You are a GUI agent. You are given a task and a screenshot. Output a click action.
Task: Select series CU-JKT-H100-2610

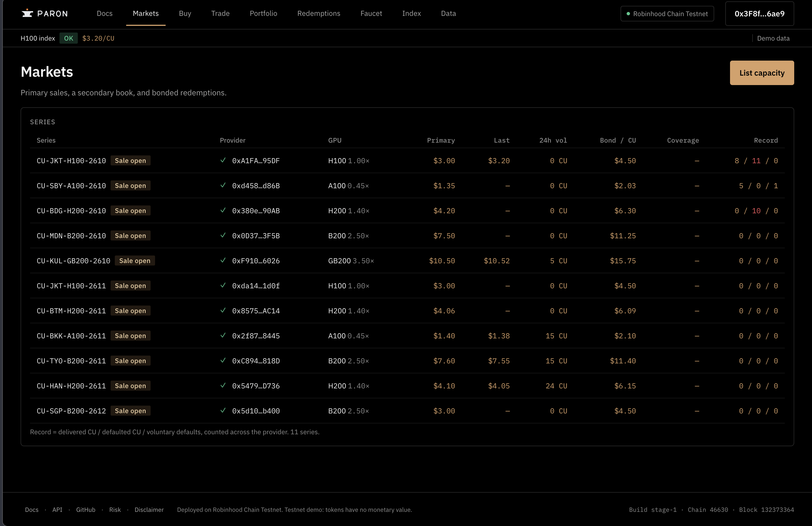click(71, 160)
